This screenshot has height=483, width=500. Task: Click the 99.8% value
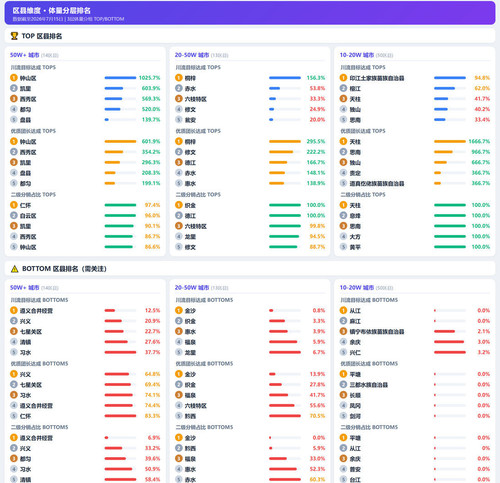click(x=317, y=226)
